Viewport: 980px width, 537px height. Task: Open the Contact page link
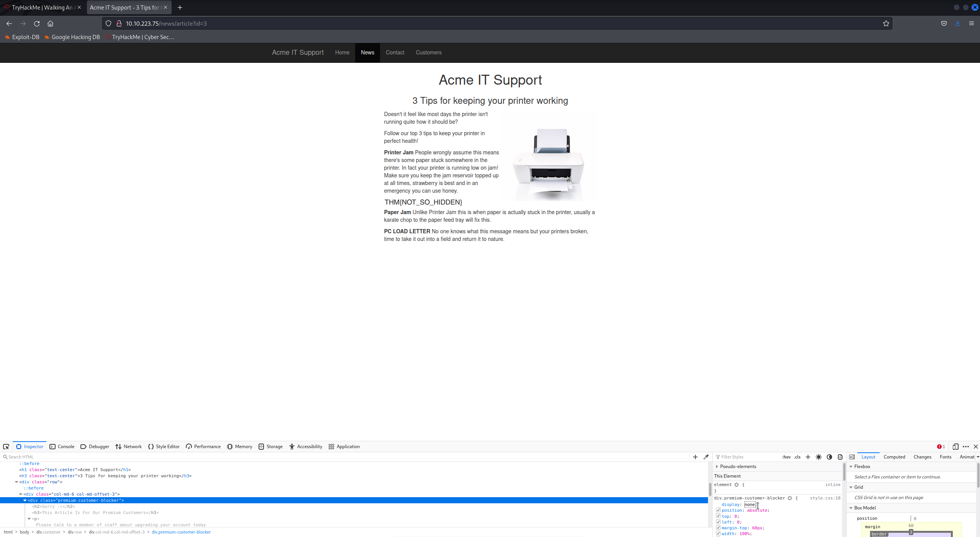click(x=395, y=52)
